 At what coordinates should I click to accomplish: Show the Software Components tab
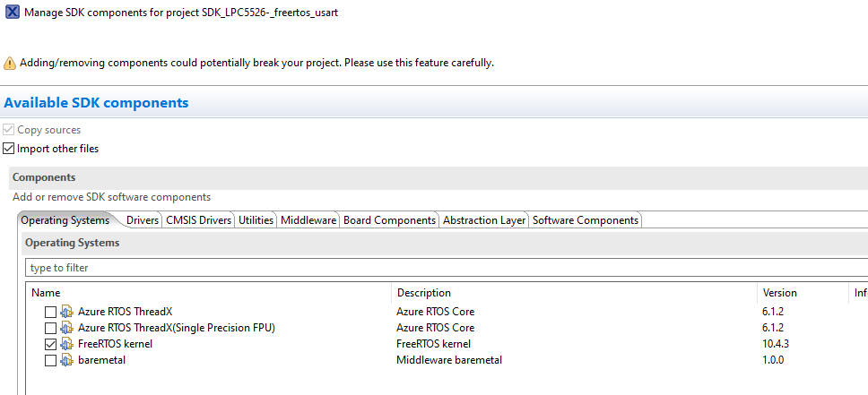click(586, 220)
